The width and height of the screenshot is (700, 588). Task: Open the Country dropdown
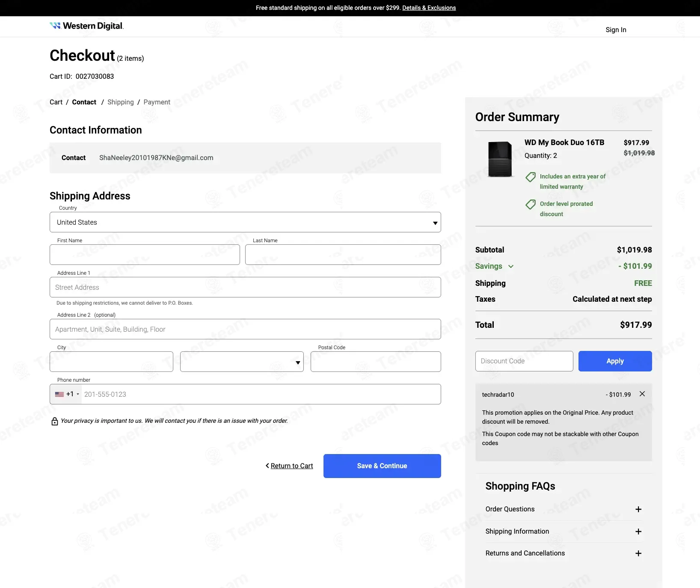point(245,222)
